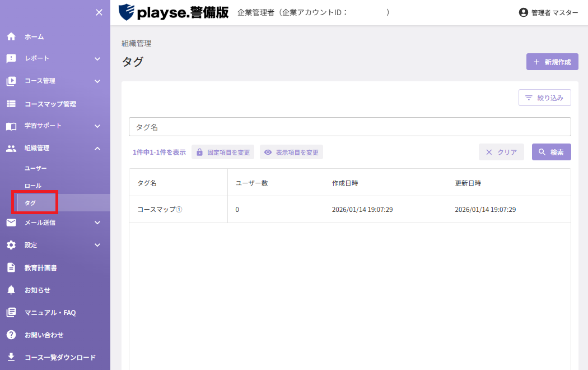This screenshot has width=588, height=370.
Task: Open 管理者 マスター account menu
Action: (x=554, y=12)
